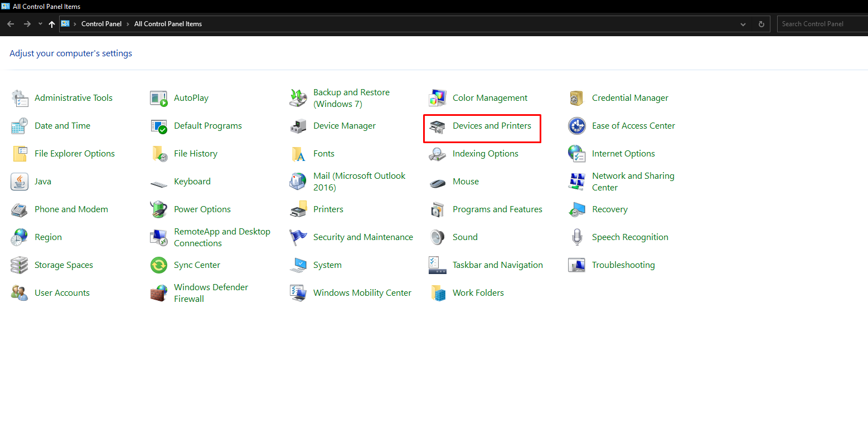Open Backup and Restore (Windows 7)

coord(351,97)
